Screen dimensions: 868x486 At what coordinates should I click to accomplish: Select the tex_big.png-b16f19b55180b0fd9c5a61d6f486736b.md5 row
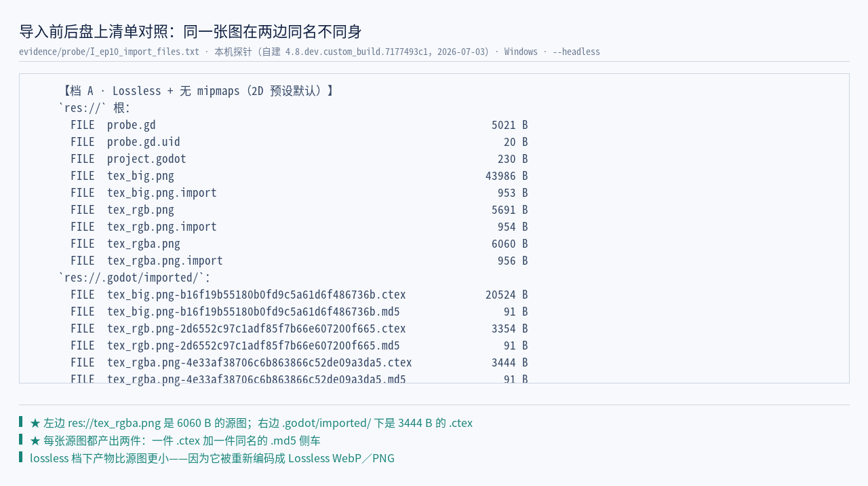tap(299, 312)
